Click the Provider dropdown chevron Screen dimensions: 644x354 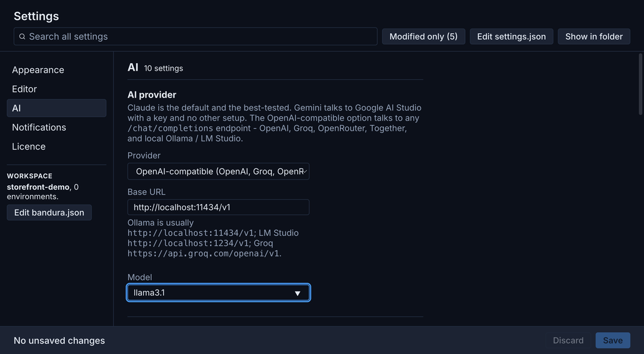click(x=305, y=171)
